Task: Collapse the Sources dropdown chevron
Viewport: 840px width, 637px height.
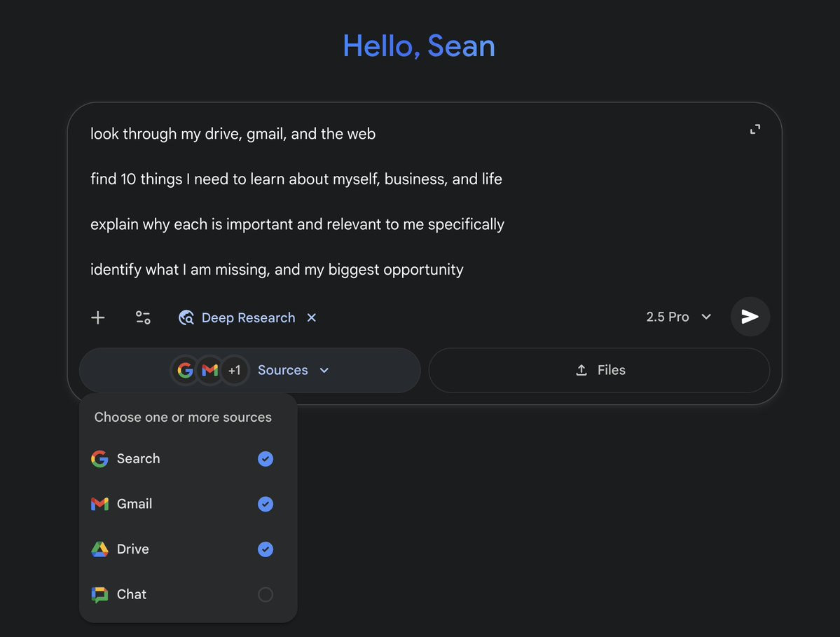Action: (x=324, y=370)
